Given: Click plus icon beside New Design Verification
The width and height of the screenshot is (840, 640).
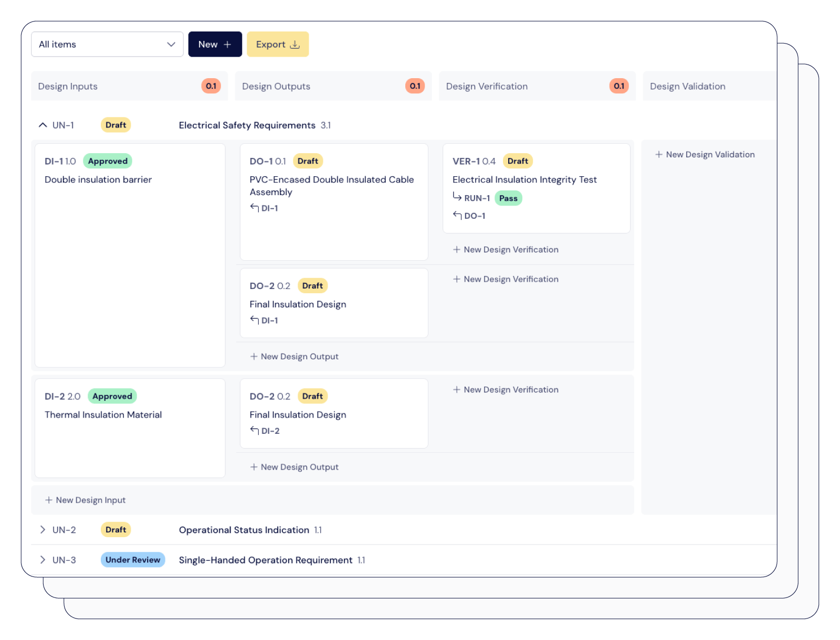Looking at the screenshot, I should [x=456, y=249].
